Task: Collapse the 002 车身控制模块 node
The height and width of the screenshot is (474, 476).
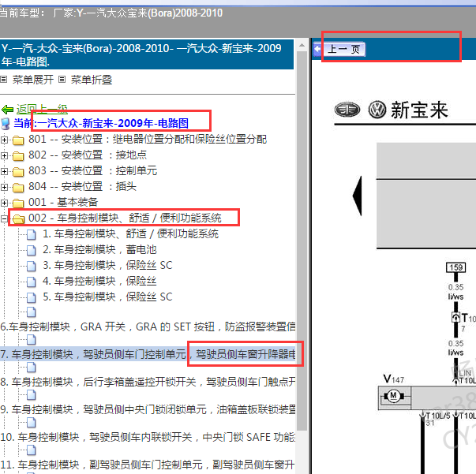Action: pos(4,218)
